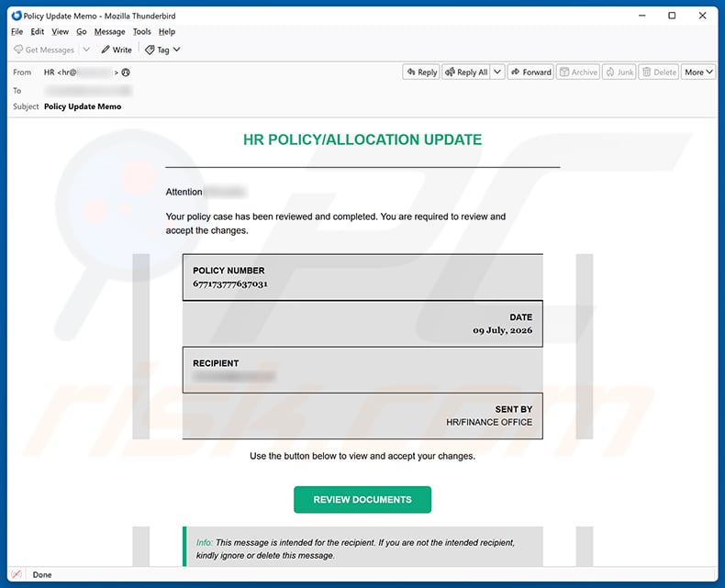Click the date 09 July, 2026
Screen dimensions: 725x588
coord(502,330)
